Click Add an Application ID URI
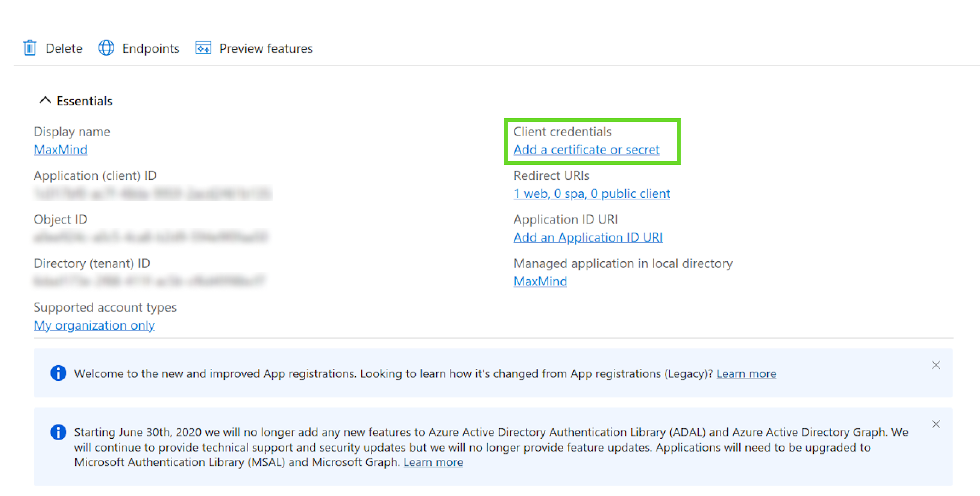Screen dimensions: 980x496 (588, 237)
